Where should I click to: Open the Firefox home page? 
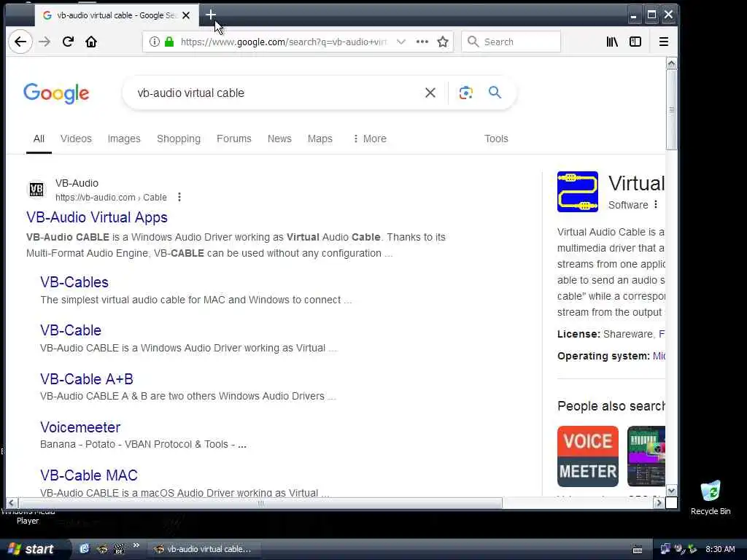point(91,42)
